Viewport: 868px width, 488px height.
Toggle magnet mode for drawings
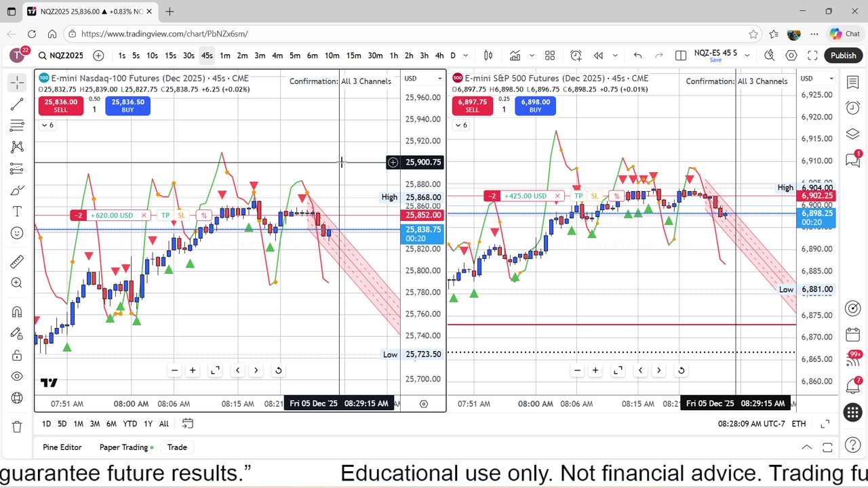(x=18, y=312)
